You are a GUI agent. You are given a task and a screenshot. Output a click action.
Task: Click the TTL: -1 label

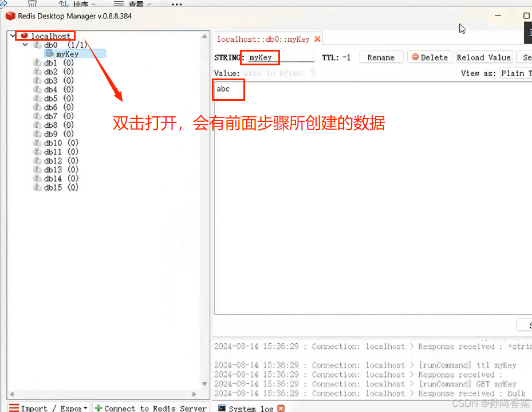click(x=336, y=57)
